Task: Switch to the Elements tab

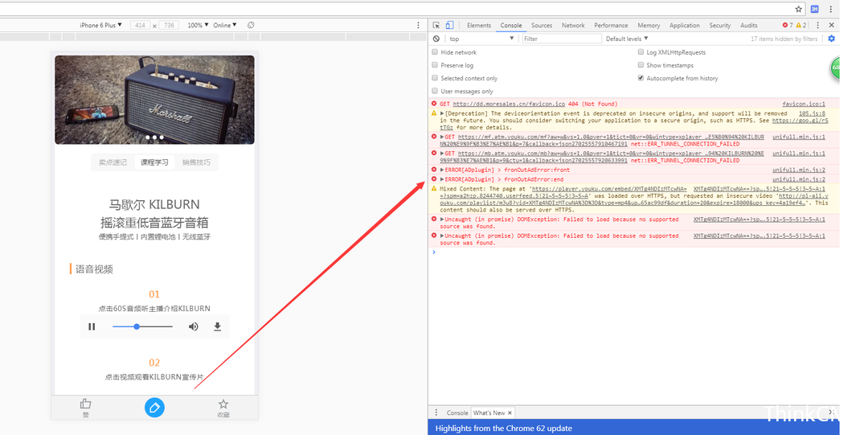Action: tap(479, 26)
